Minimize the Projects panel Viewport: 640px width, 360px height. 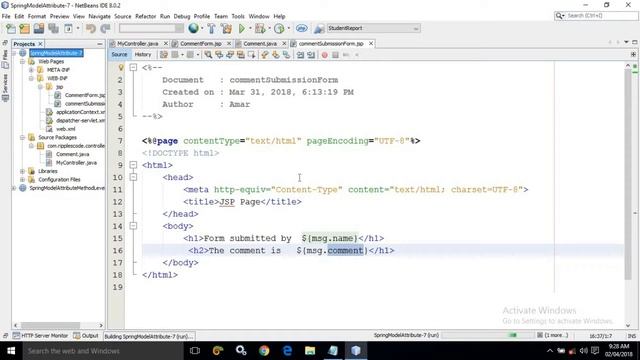(x=100, y=44)
